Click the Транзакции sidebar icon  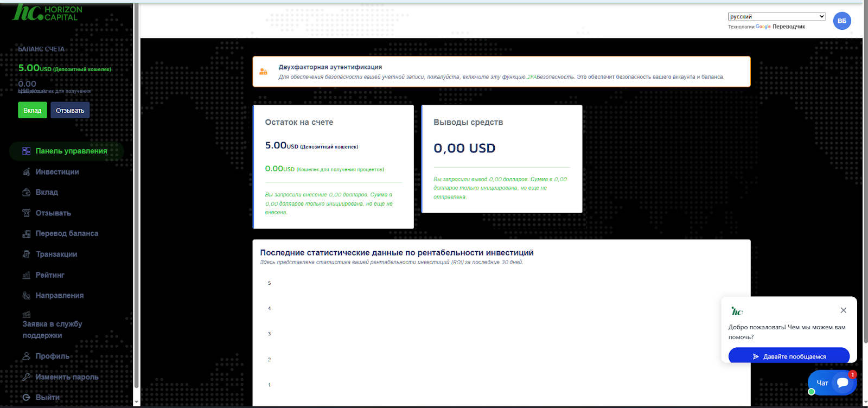pos(26,254)
